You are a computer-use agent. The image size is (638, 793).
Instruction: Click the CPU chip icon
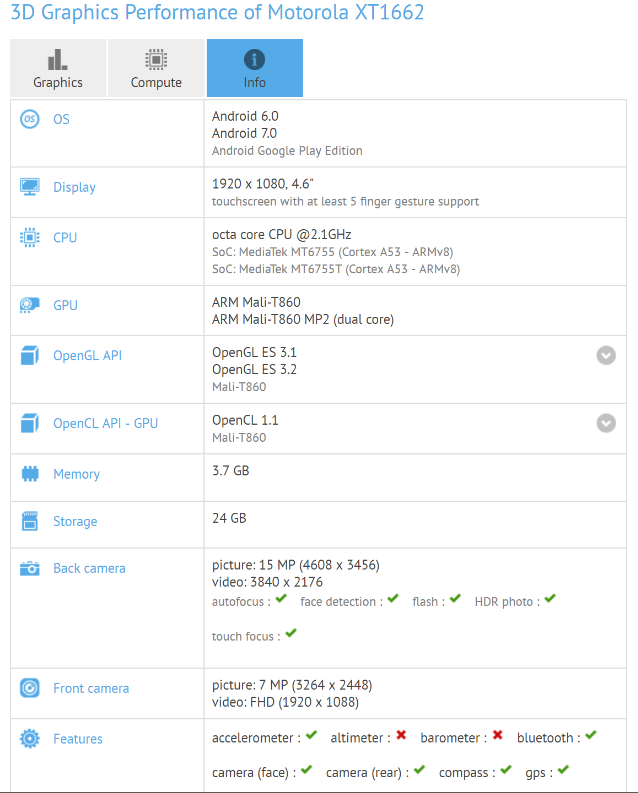click(x=30, y=237)
